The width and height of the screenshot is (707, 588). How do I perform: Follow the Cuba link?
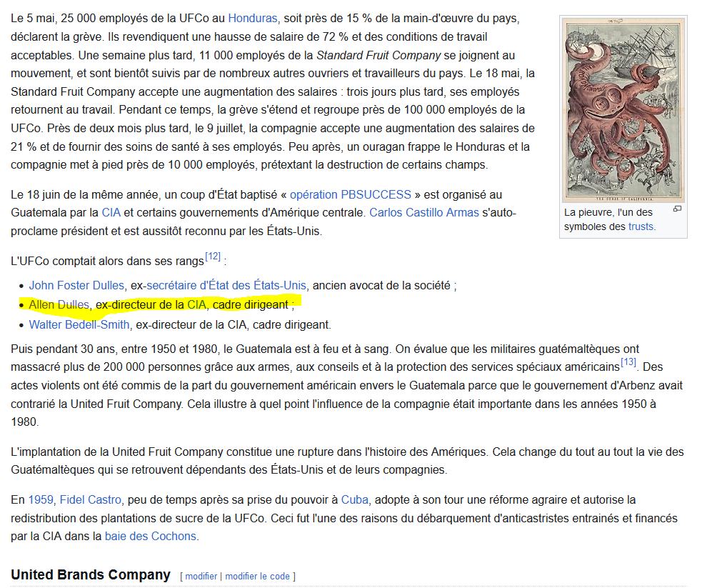point(354,500)
